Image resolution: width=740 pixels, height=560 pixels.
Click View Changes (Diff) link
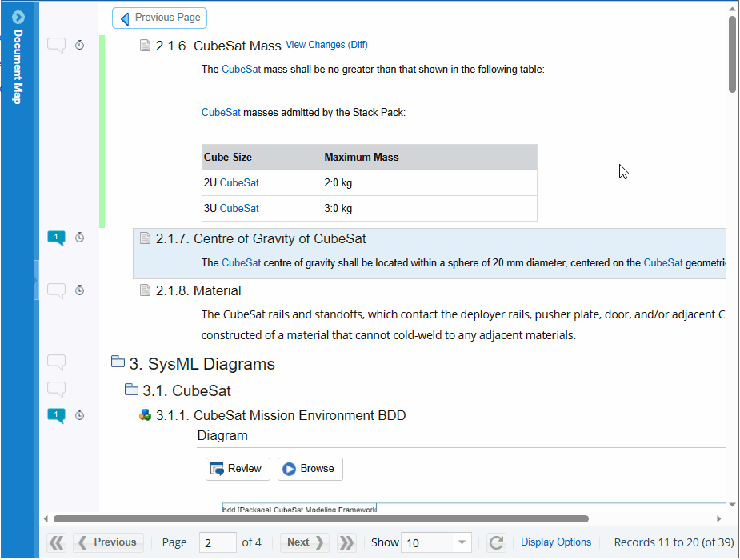pos(326,45)
